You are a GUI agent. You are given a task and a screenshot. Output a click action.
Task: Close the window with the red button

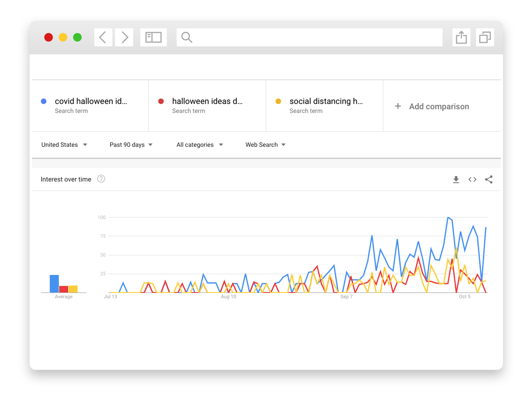point(49,37)
